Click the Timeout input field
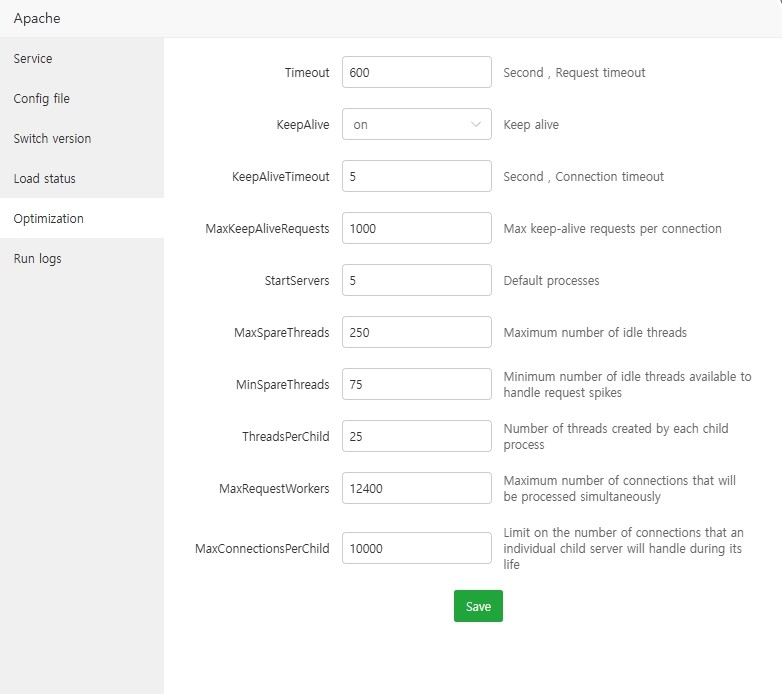This screenshot has width=782, height=694. click(x=416, y=73)
